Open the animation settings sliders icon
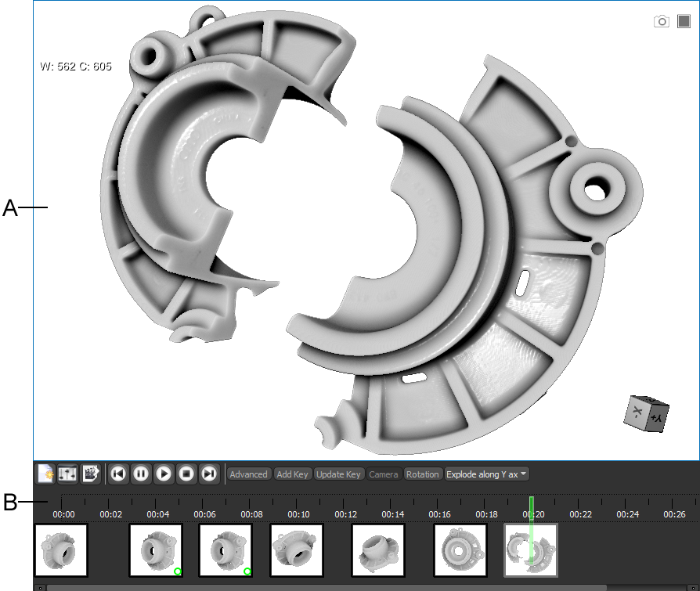The height and width of the screenshot is (591, 700). (x=67, y=474)
